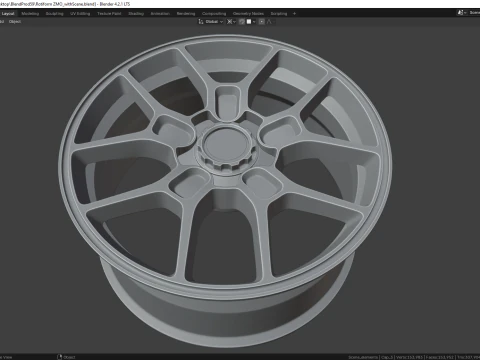Switch to the Rendering workspace tab

[x=186, y=14]
